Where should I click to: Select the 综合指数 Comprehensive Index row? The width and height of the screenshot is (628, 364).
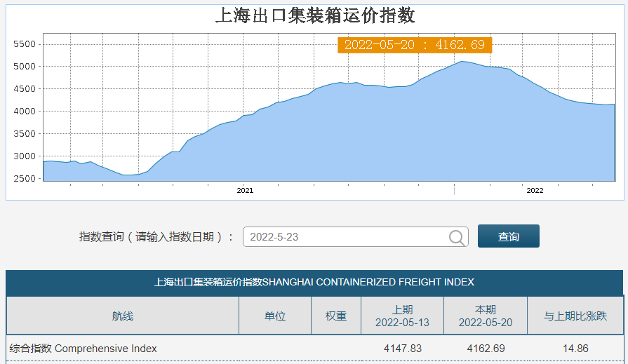[x=83, y=349]
